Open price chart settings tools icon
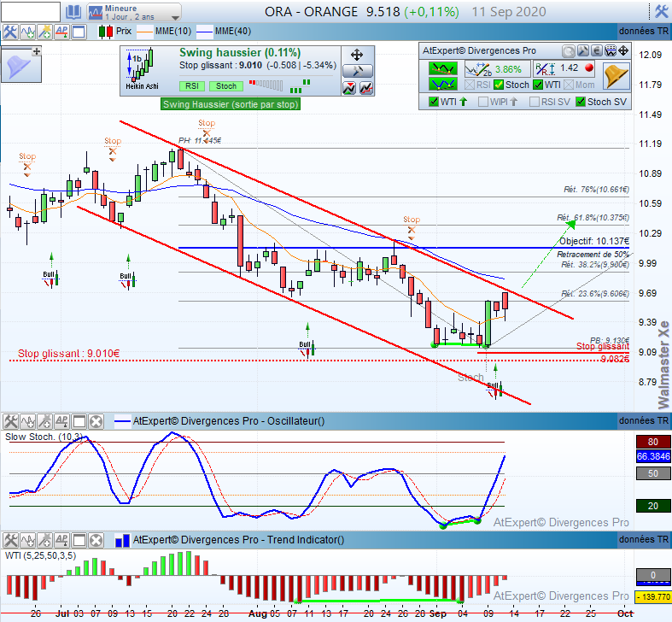The image size is (672, 622). 9,32
